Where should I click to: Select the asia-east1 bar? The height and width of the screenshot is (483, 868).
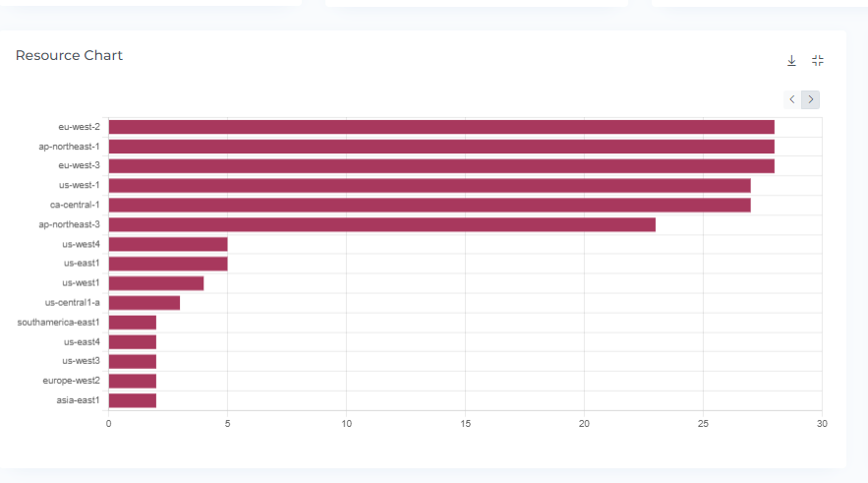coord(133,400)
